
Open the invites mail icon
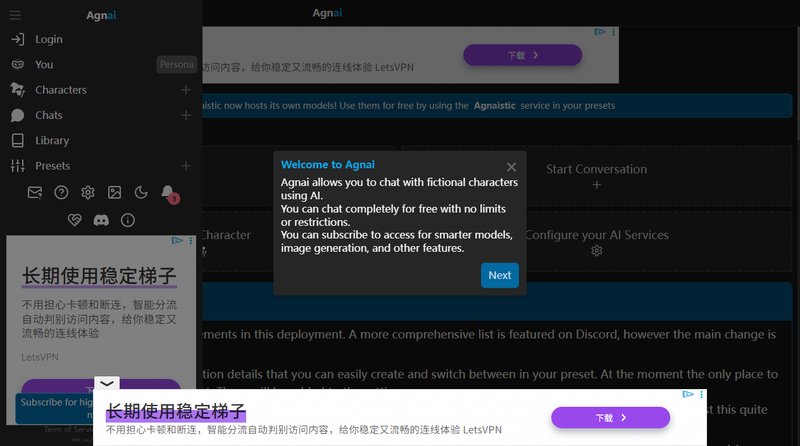(35, 192)
